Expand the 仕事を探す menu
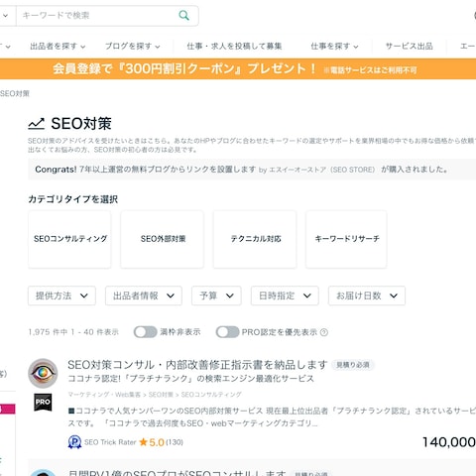476x476 pixels. tap(334, 47)
